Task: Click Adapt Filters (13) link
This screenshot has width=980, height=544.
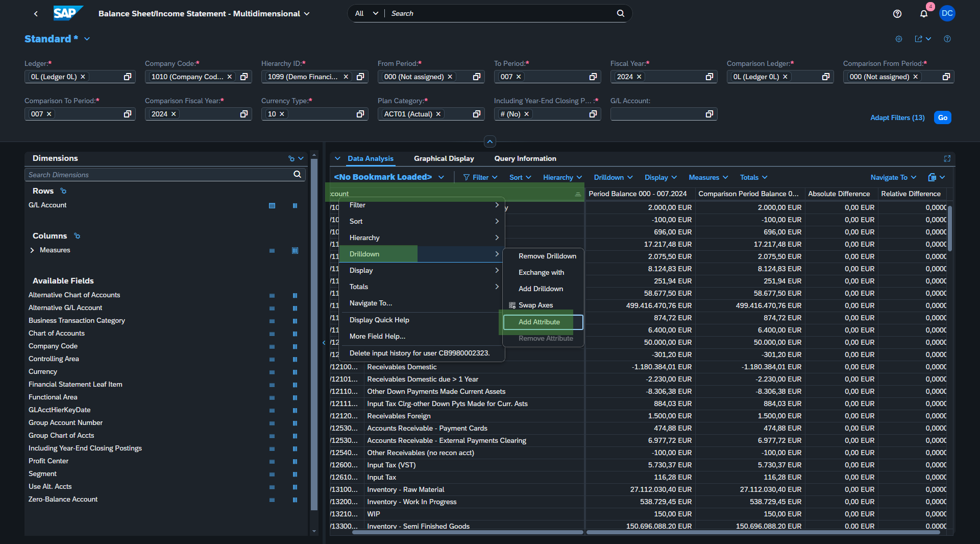Action: 897,117
